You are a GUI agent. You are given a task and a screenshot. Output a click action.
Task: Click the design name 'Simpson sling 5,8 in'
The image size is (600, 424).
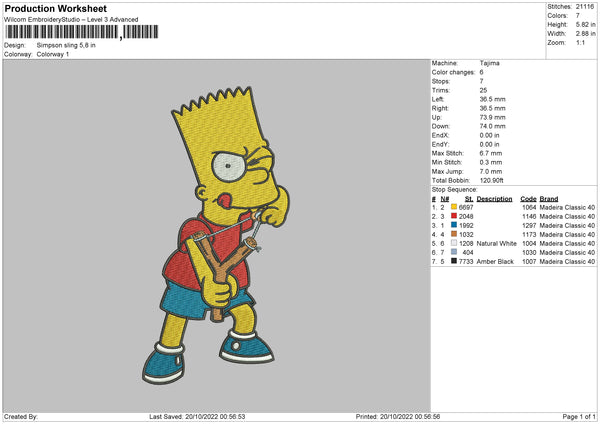pos(66,45)
